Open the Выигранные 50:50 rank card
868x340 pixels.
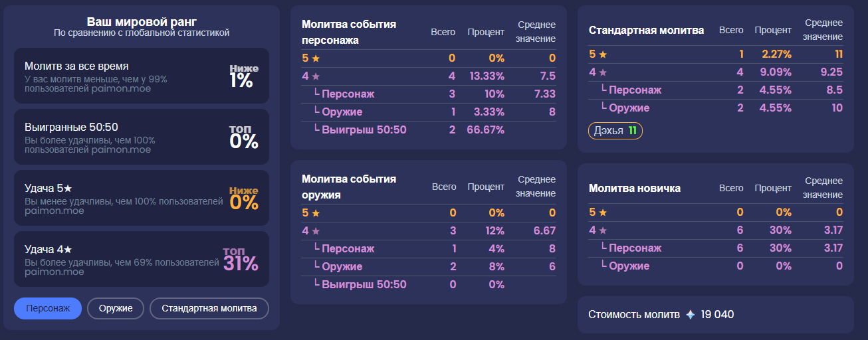[x=142, y=137]
